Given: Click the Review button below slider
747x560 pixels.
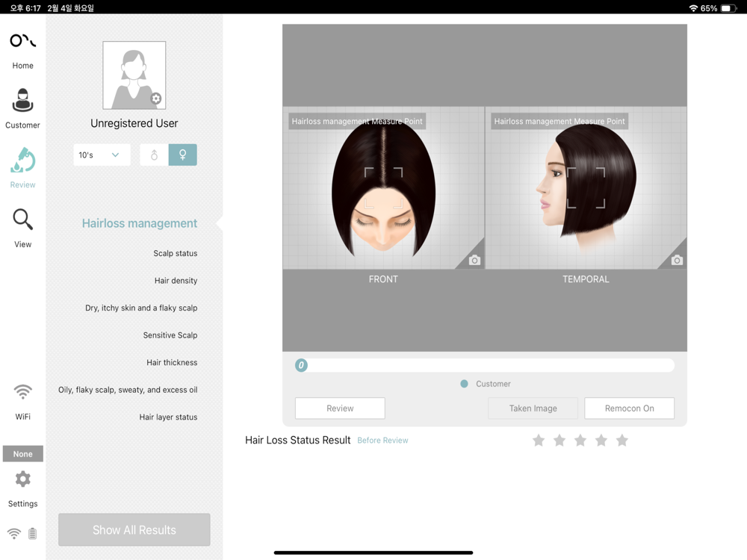Looking at the screenshot, I should coord(340,408).
